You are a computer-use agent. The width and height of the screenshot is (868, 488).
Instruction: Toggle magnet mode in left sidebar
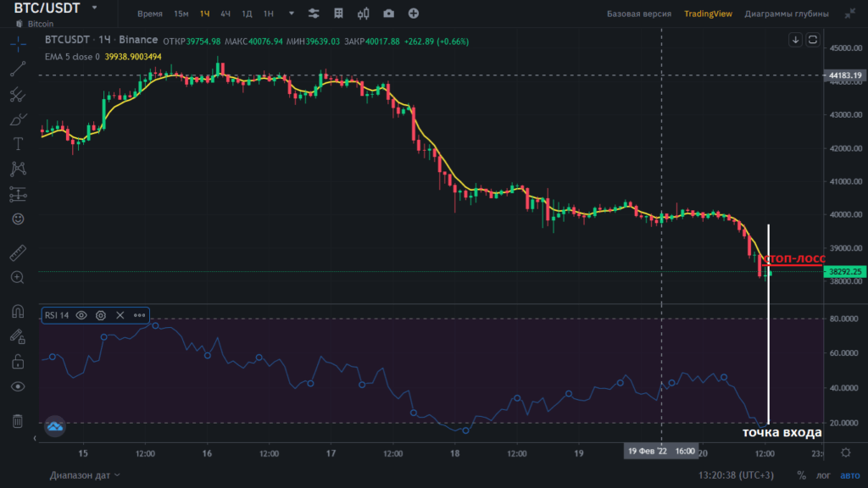(x=18, y=311)
